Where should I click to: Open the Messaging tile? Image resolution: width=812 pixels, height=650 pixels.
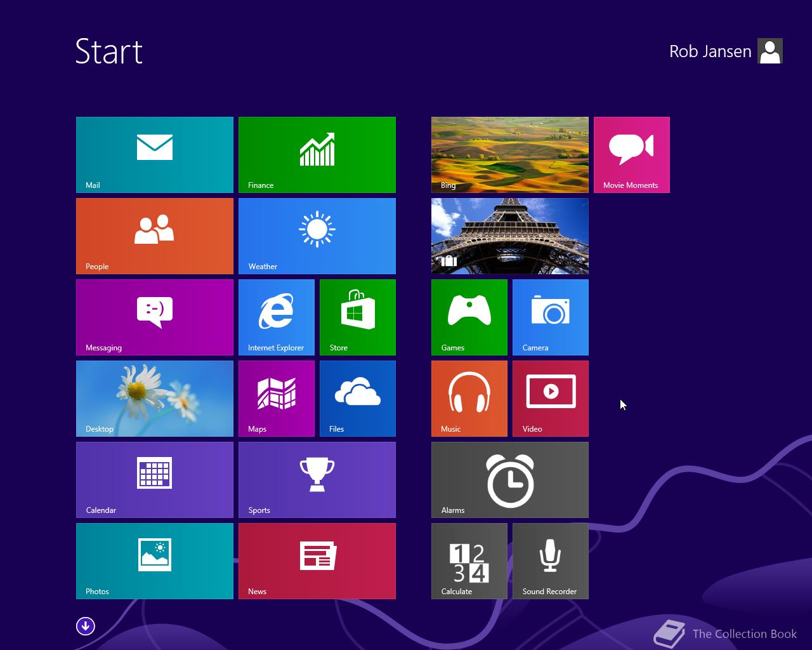(x=155, y=317)
